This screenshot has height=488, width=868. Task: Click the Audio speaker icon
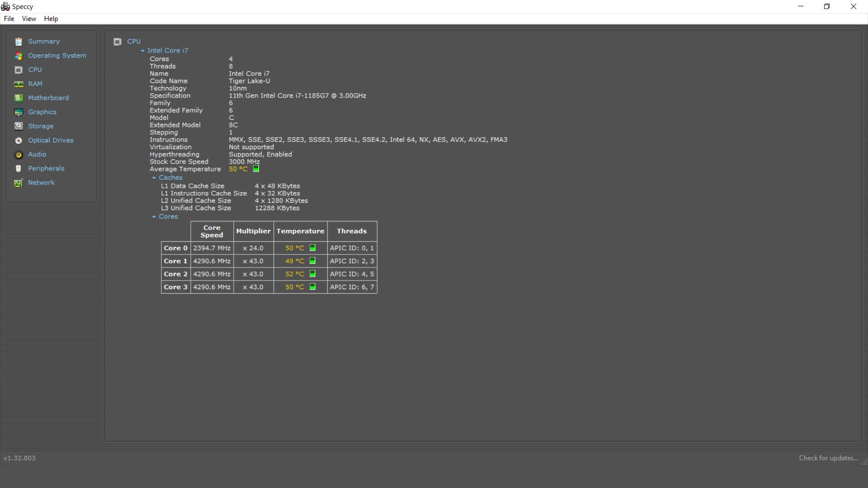click(x=19, y=155)
